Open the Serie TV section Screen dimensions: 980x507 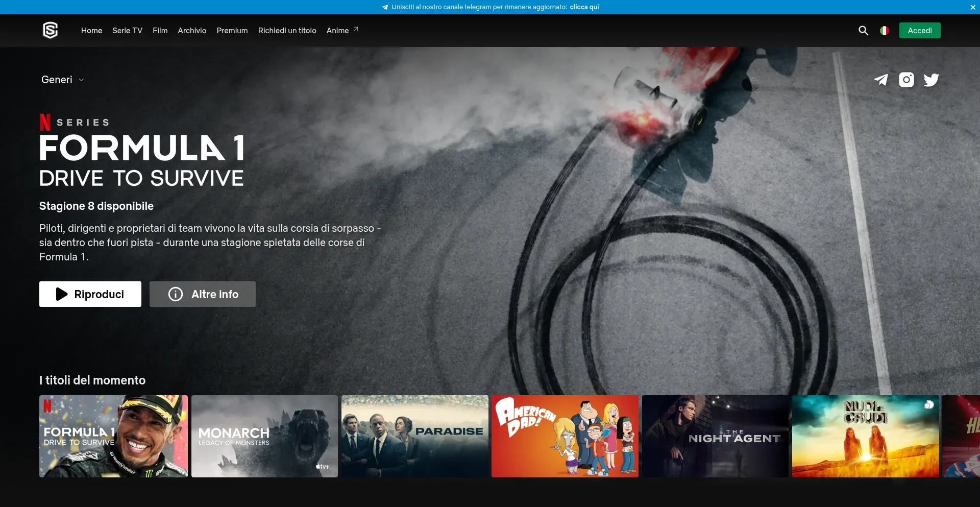point(127,31)
